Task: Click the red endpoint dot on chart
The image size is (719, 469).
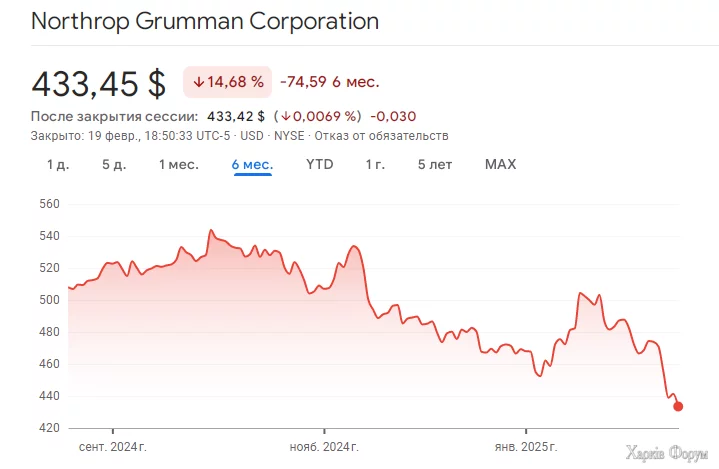Action: pos(678,406)
